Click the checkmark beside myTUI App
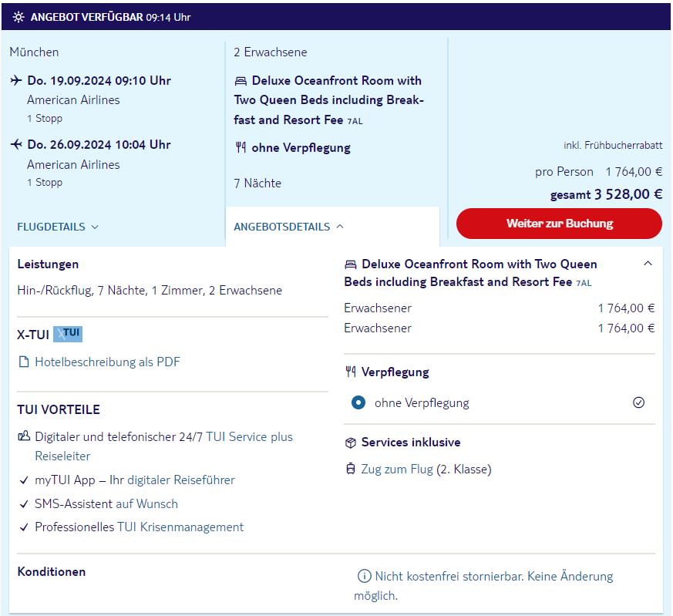This screenshot has width=673, height=616. click(24, 480)
